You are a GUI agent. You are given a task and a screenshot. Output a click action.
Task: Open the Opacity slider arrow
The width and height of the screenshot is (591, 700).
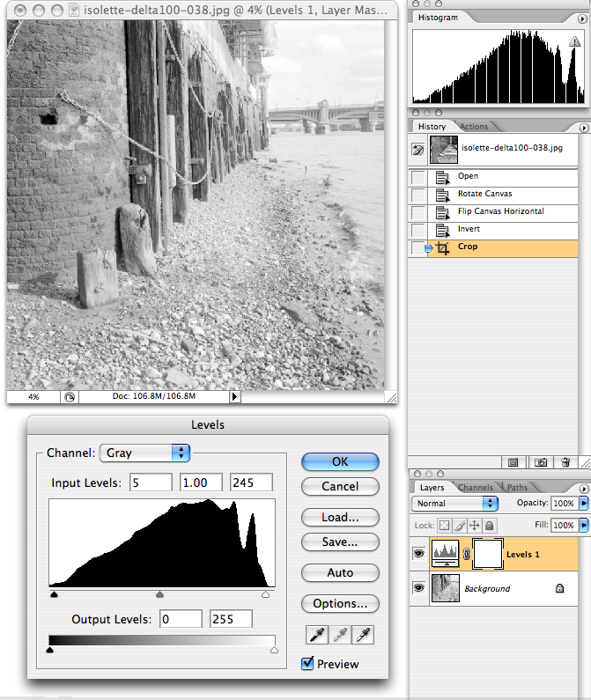click(x=584, y=503)
